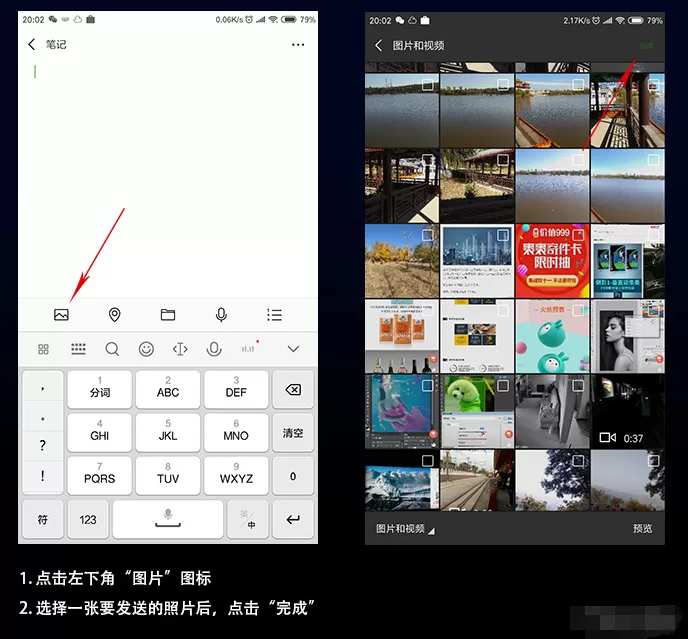This screenshot has height=639, width=688.
Task: Check the gray room photo checkbox
Action: point(578,386)
